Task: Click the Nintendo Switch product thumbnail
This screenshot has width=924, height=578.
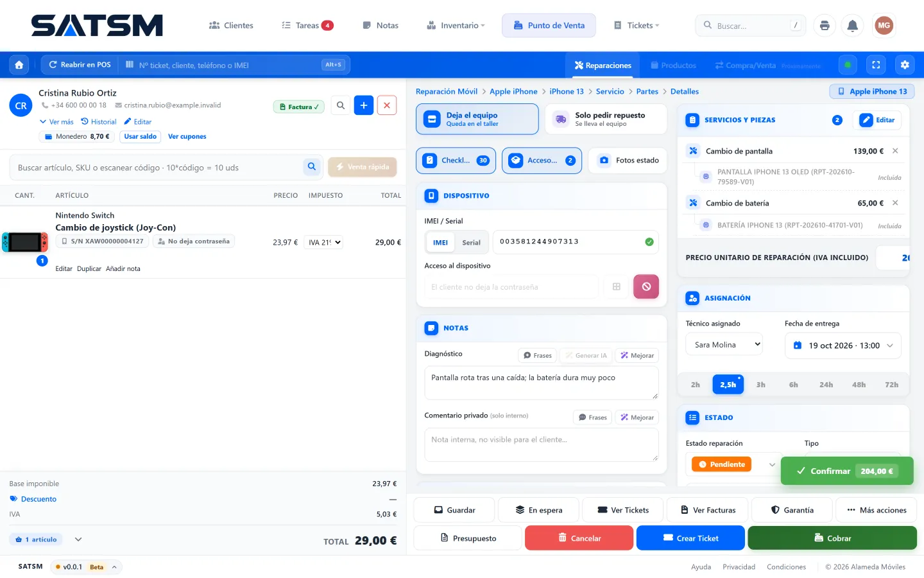Action: pyautogui.click(x=25, y=242)
